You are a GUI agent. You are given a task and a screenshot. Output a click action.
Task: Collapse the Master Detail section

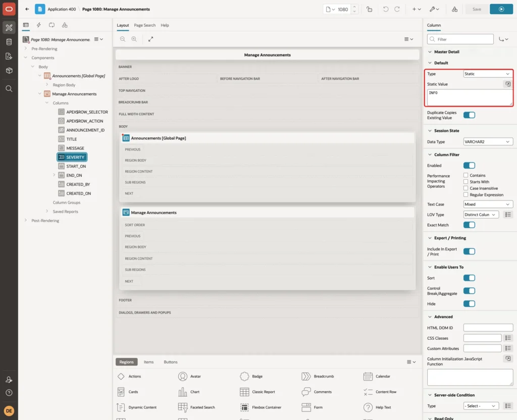(430, 52)
